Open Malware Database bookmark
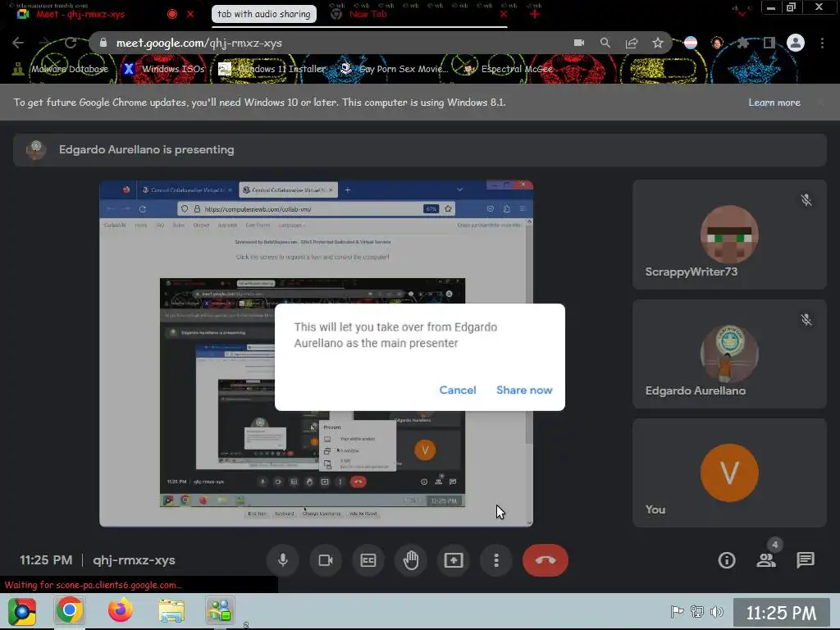This screenshot has width=840, height=630. coord(61,69)
